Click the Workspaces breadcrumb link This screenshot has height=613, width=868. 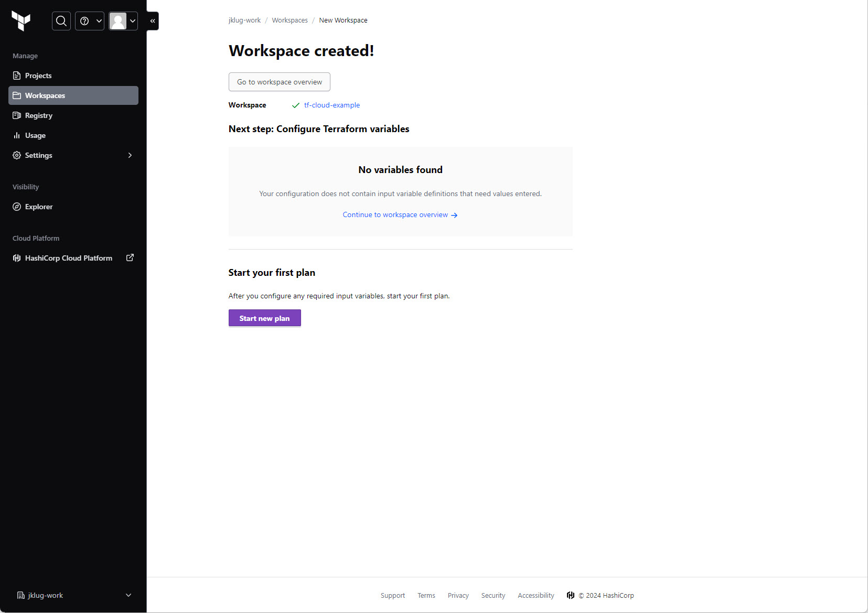pos(290,20)
